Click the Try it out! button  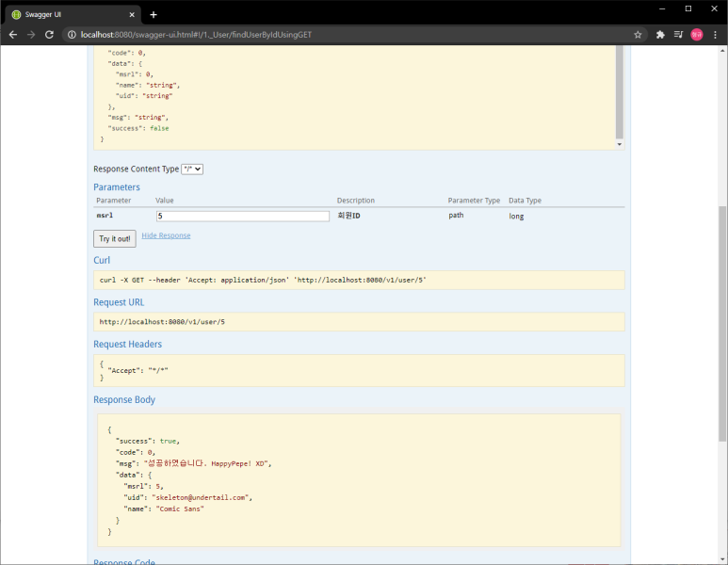coord(115,238)
